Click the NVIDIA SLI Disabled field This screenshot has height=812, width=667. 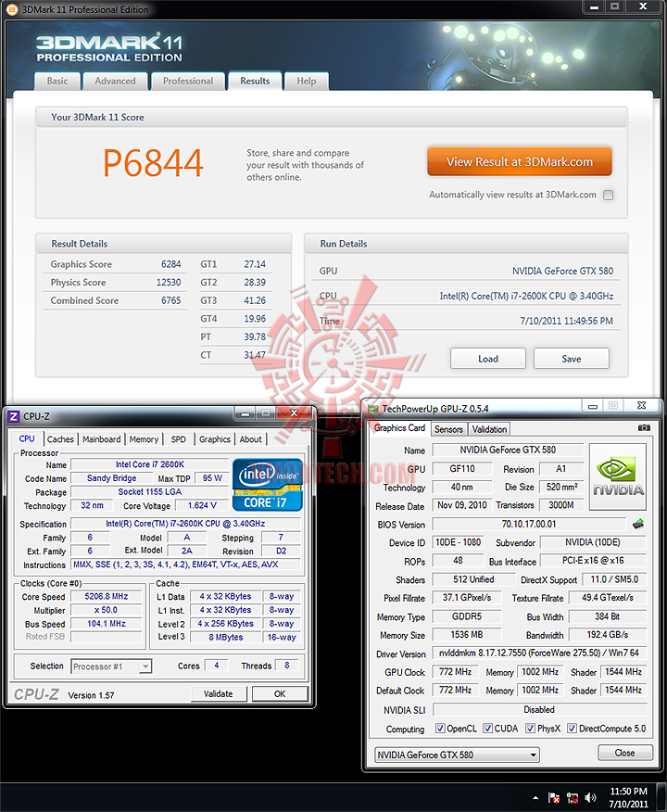pos(539,709)
